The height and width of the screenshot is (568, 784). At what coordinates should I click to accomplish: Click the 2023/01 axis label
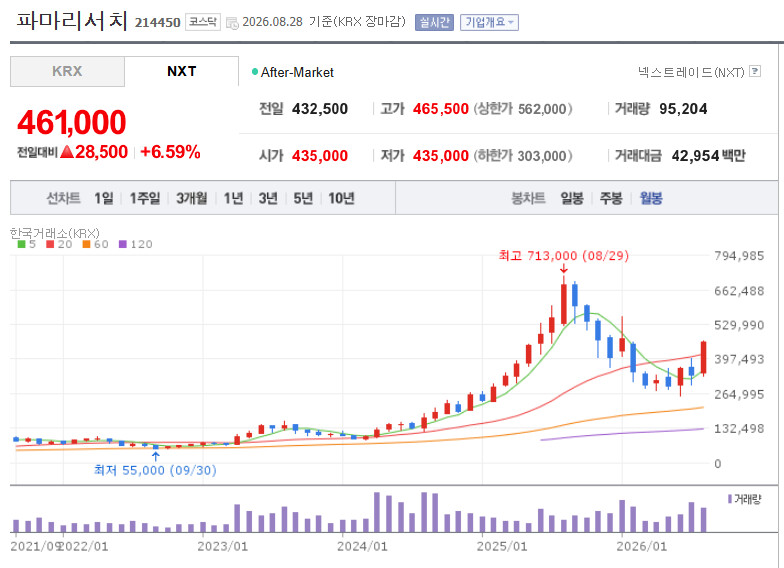point(222,546)
